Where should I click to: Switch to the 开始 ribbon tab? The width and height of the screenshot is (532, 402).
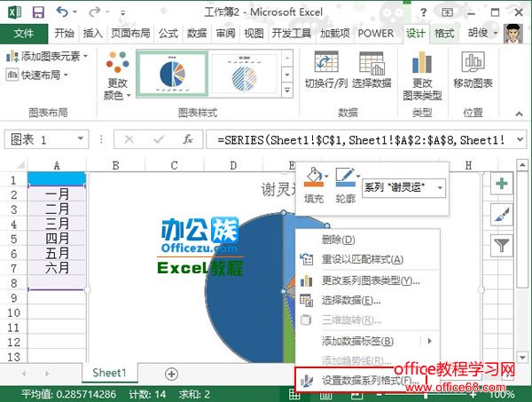click(x=64, y=33)
